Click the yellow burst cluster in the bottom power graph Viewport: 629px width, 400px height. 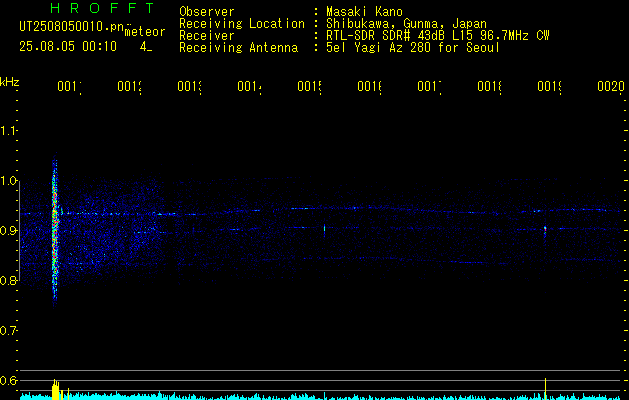[x=56, y=389]
